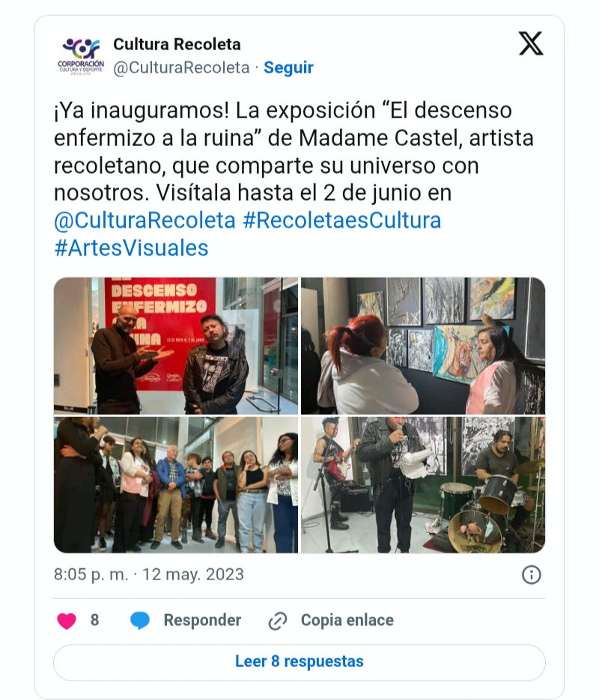Click the Cultura Recoleta profile avatar
Screen dimensions: 599x700
[80, 55]
